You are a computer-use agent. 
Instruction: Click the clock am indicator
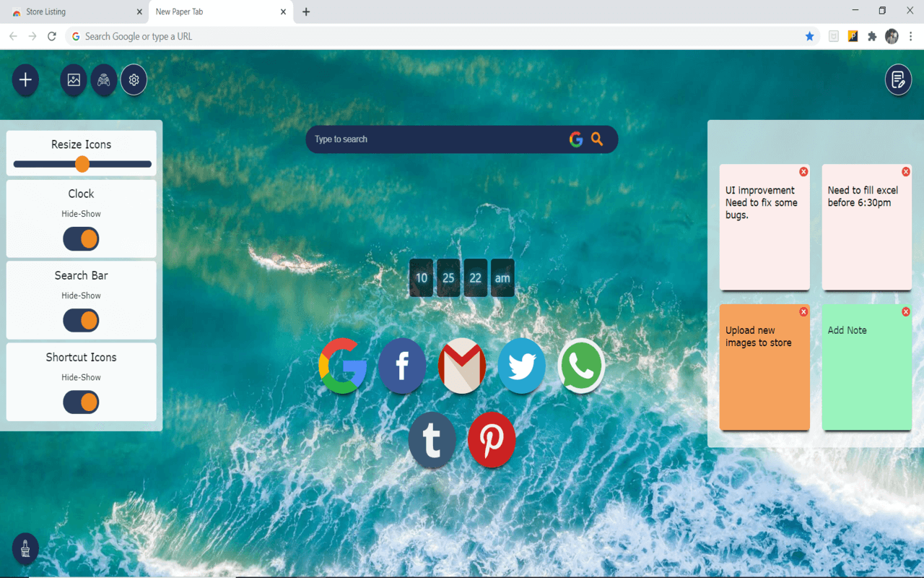point(502,278)
